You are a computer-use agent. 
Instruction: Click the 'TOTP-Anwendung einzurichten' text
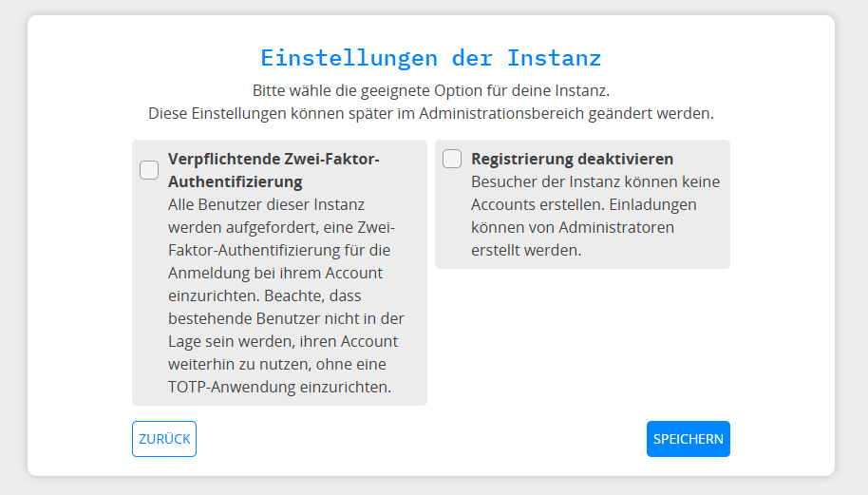279,388
